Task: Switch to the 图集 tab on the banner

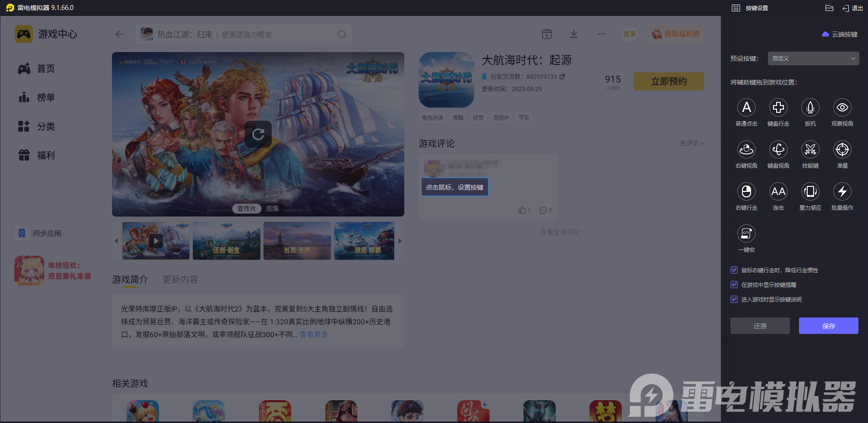Action: point(273,208)
